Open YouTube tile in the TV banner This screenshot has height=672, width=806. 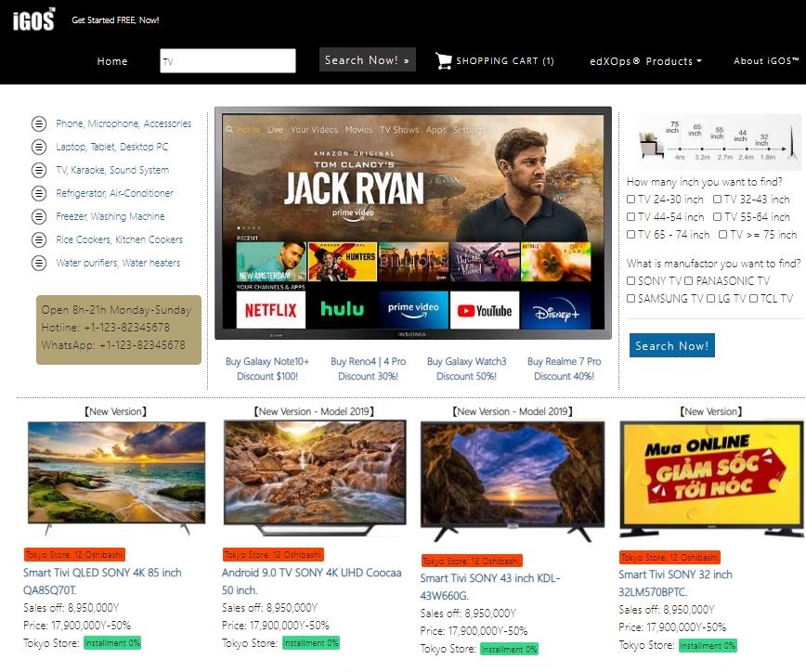tap(485, 310)
